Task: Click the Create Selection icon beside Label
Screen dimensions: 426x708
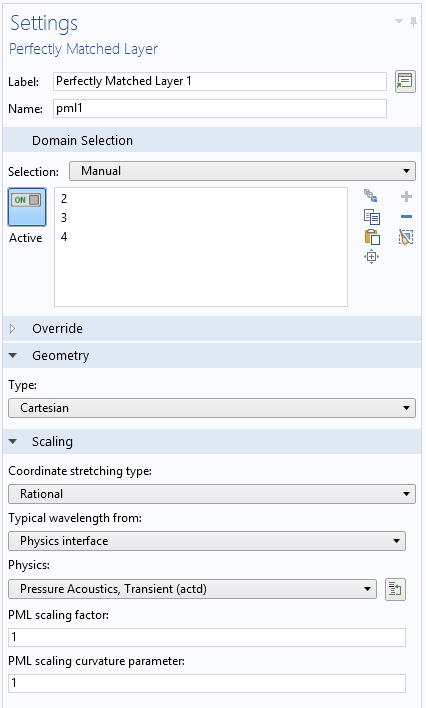Action: pyautogui.click(x=405, y=82)
